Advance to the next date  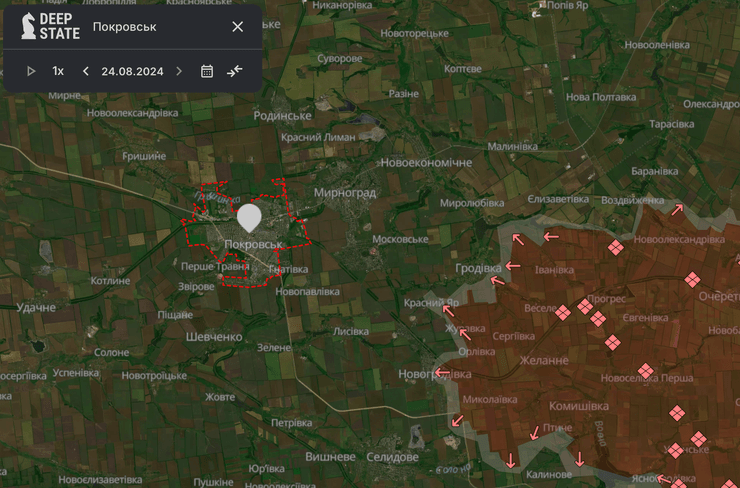(179, 71)
